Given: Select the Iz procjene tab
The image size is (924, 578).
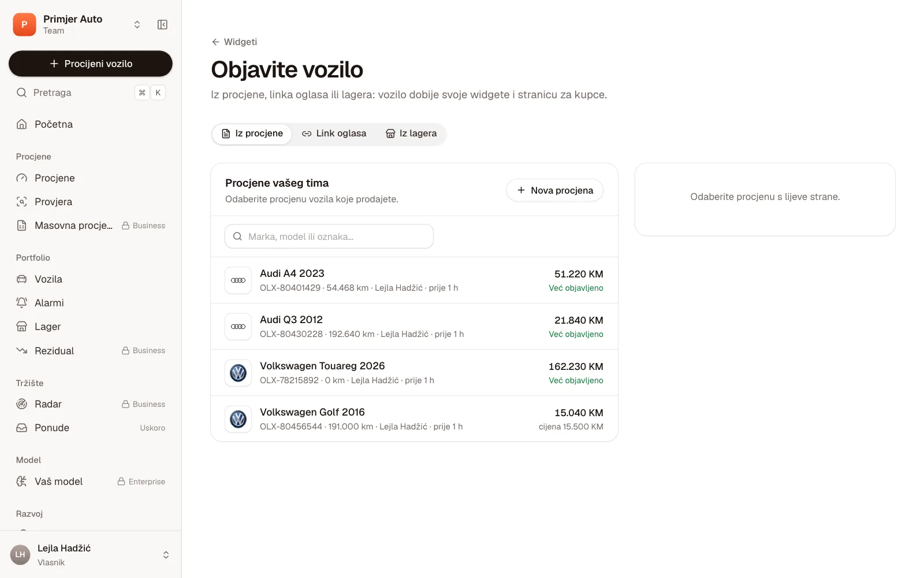Looking at the screenshot, I should 252,134.
